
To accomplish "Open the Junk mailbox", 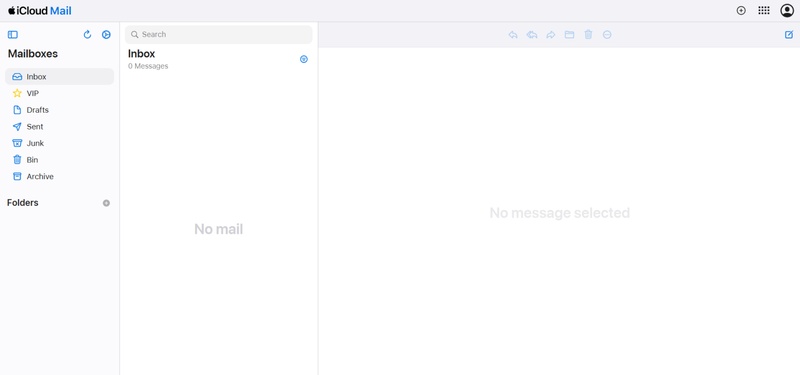I will point(60,143).
